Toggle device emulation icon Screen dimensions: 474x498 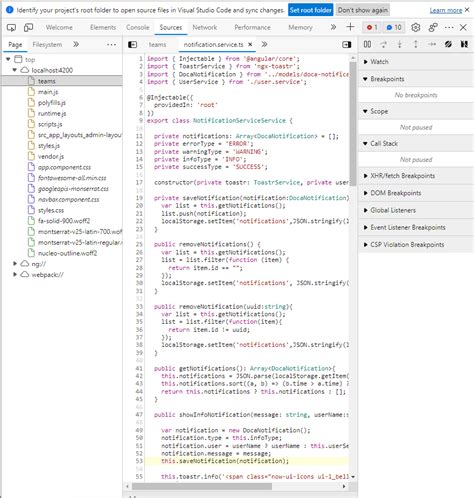pyautogui.click(x=29, y=28)
